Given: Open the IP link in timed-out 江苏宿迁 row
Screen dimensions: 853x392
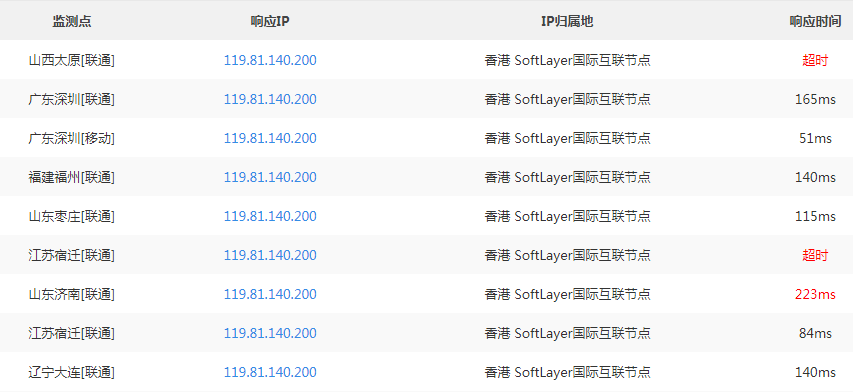Looking at the screenshot, I should (270, 256).
